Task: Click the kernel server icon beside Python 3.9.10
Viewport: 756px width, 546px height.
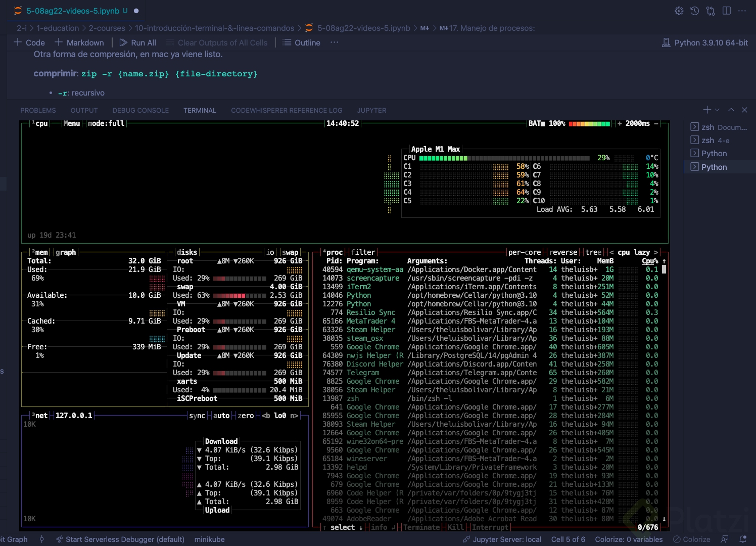Action: [666, 43]
